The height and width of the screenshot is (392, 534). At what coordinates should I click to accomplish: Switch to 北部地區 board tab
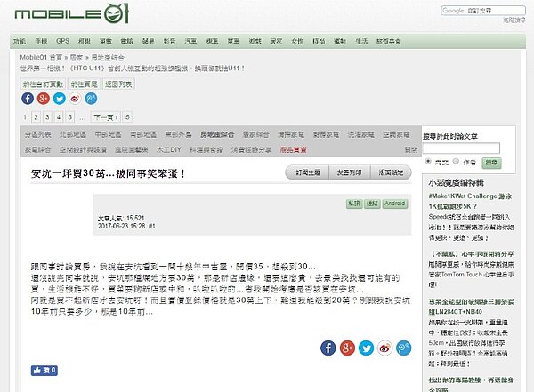pyautogui.click(x=73, y=135)
